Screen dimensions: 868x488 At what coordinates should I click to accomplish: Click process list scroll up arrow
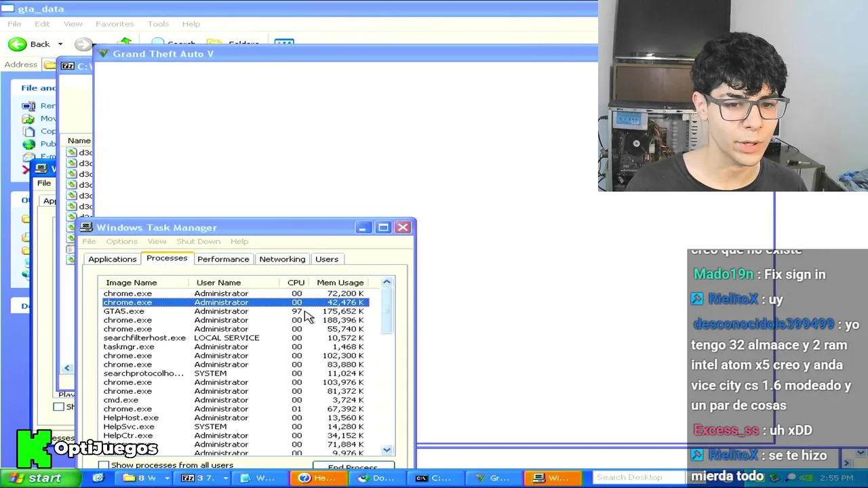(x=387, y=282)
